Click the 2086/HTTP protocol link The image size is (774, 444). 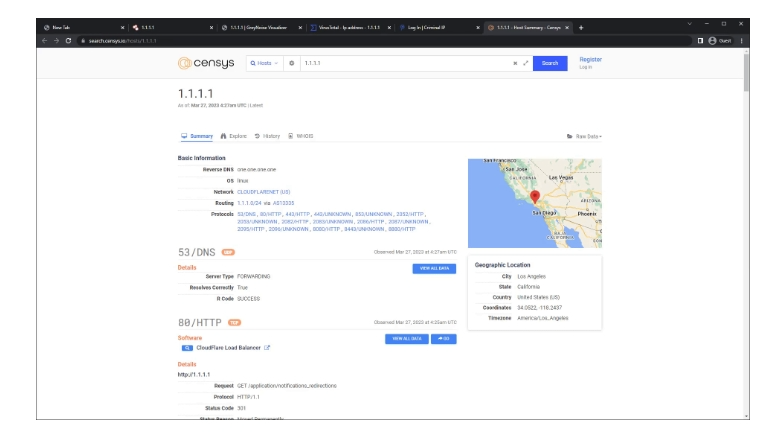(x=370, y=222)
